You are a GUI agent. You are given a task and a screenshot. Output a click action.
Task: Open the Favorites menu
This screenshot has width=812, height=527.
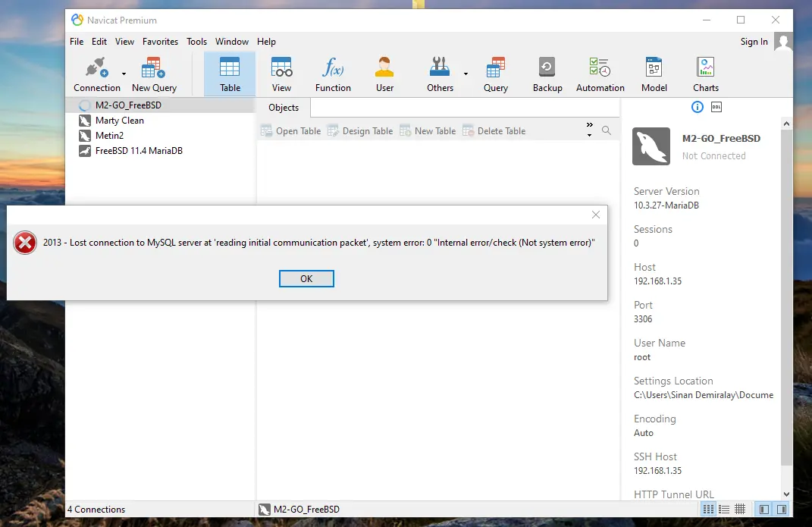(x=160, y=42)
